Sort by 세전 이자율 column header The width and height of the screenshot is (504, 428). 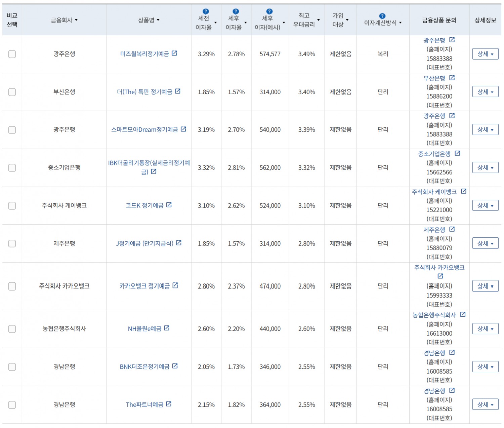[x=206, y=23]
